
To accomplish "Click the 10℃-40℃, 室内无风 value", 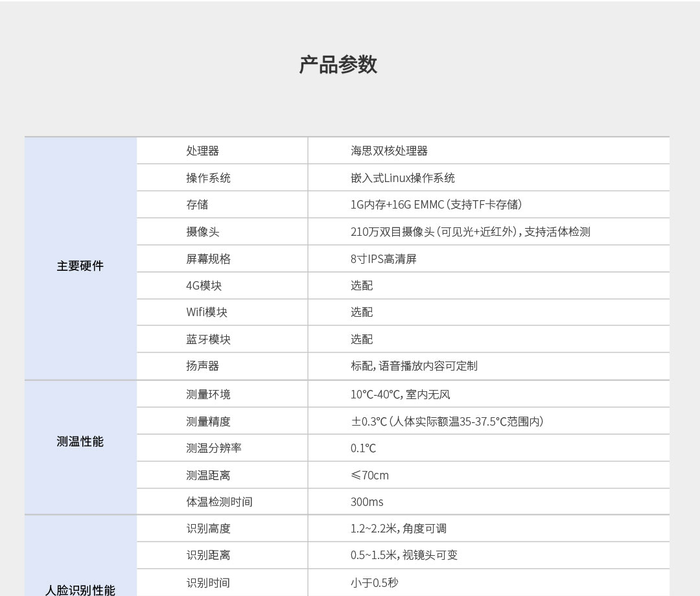I will pyautogui.click(x=400, y=395).
